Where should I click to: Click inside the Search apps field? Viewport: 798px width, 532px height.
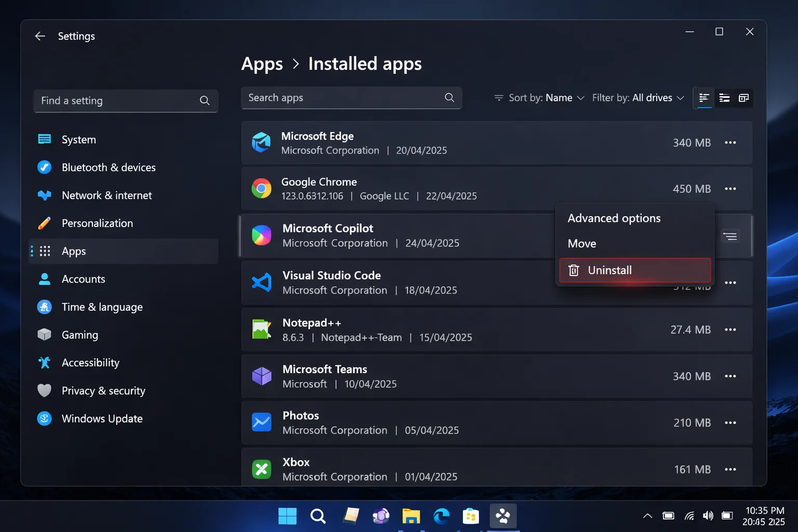pos(338,98)
